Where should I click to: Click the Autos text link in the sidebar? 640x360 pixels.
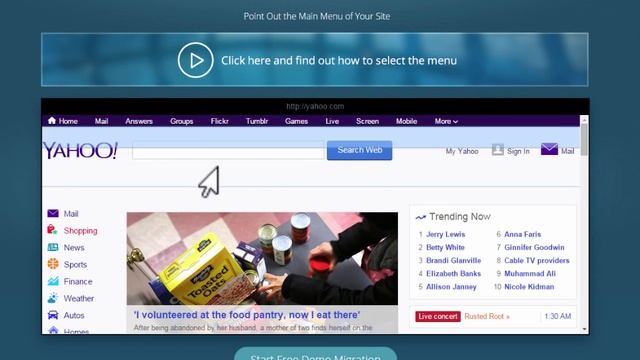tap(74, 315)
